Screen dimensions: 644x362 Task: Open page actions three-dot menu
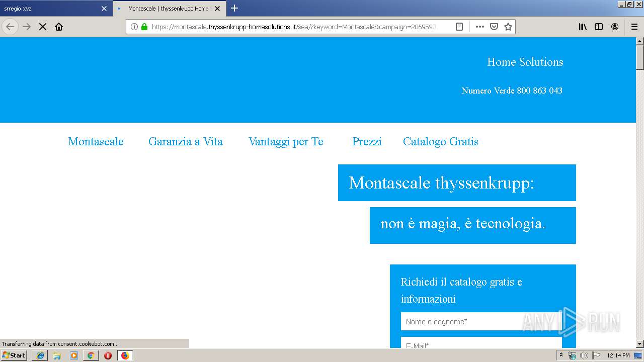(480, 27)
